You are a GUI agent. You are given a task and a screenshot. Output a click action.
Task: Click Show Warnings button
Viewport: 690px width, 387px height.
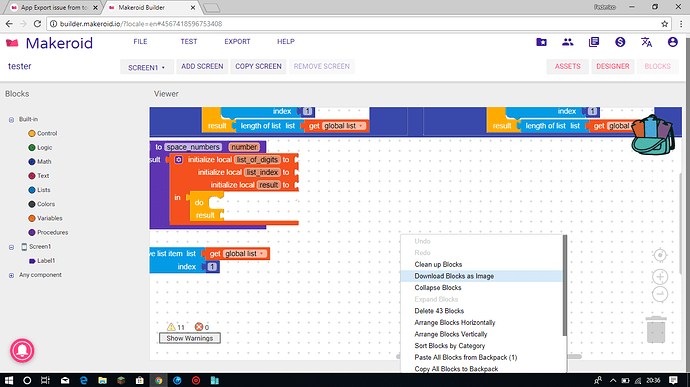coord(190,338)
